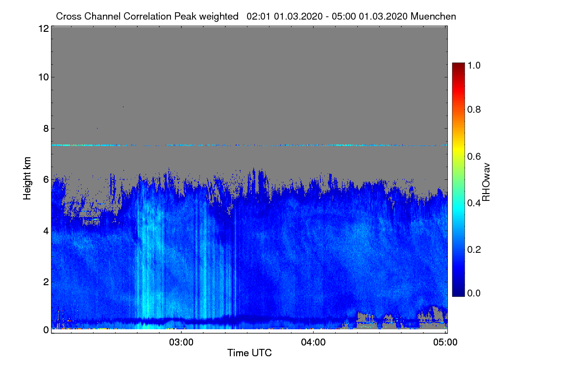Click the colorbar value '0.4'

pos(474,203)
